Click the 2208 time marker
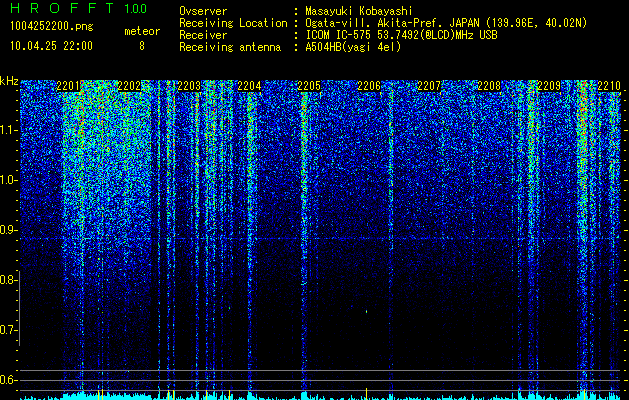The image size is (629, 400). [489, 86]
